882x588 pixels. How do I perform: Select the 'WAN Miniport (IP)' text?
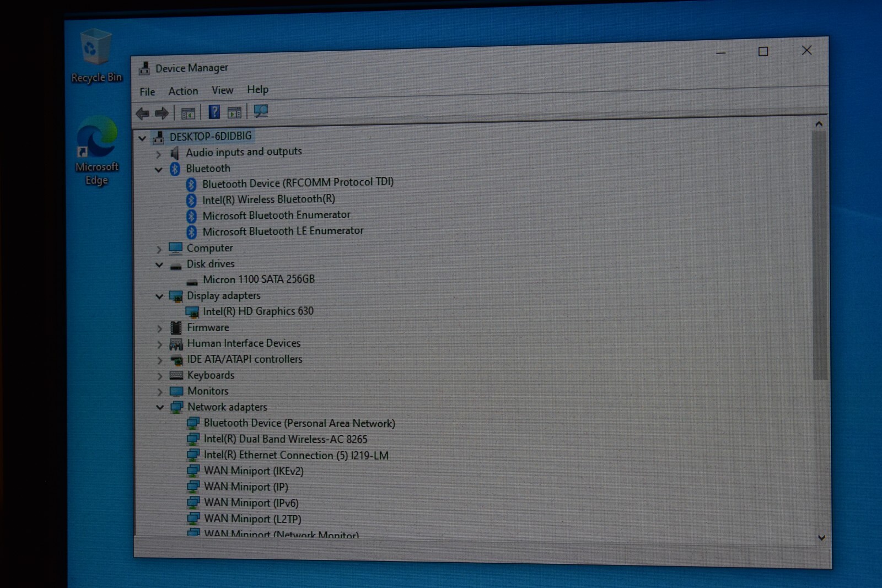pyautogui.click(x=246, y=487)
